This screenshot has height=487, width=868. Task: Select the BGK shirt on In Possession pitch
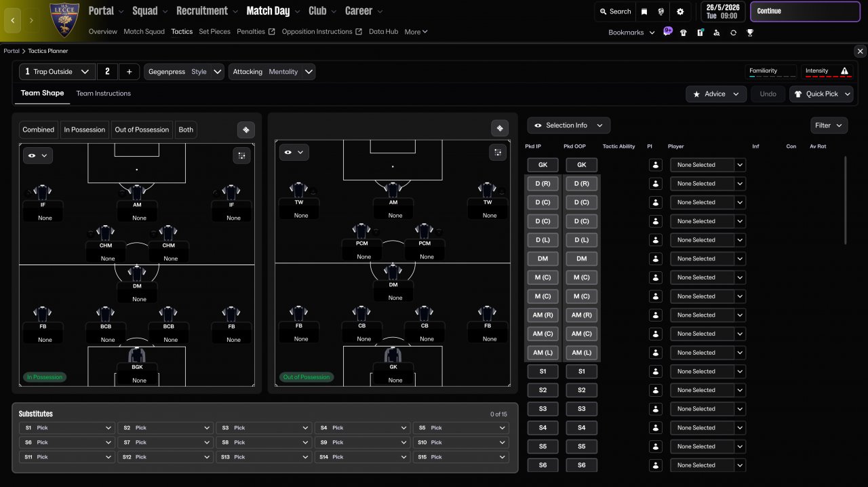[137, 355]
